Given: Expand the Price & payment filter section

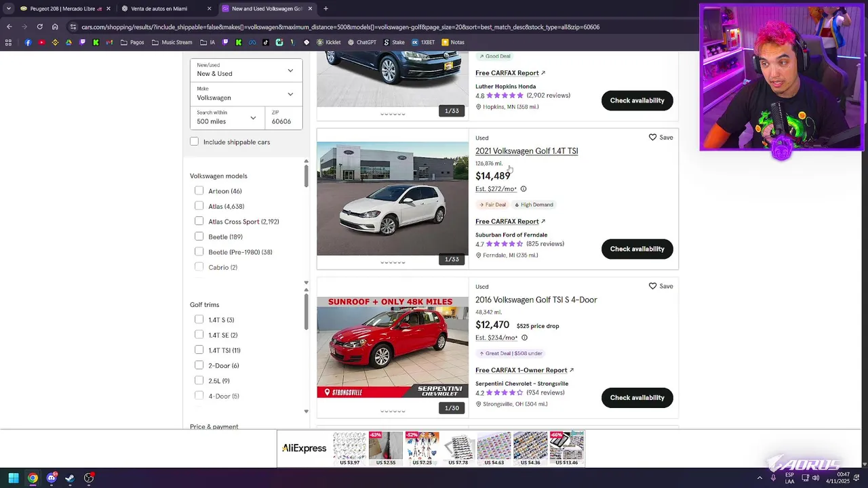Looking at the screenshot, I should [x=214, y=426].
